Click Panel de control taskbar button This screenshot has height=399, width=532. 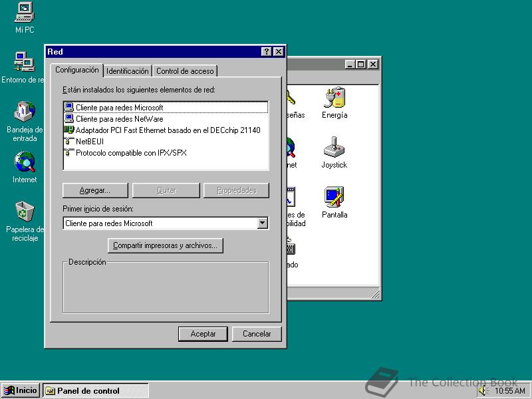(96, 390)
